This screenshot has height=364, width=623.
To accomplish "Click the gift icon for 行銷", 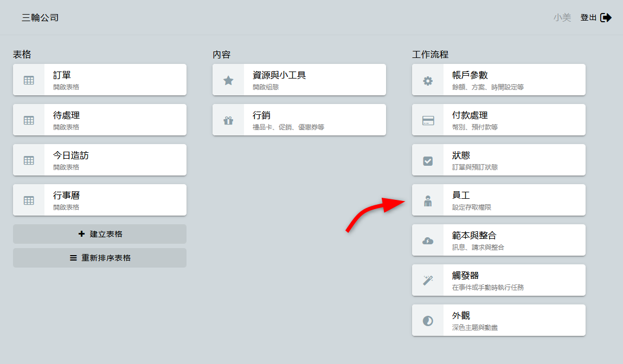I will click(228, 120).
